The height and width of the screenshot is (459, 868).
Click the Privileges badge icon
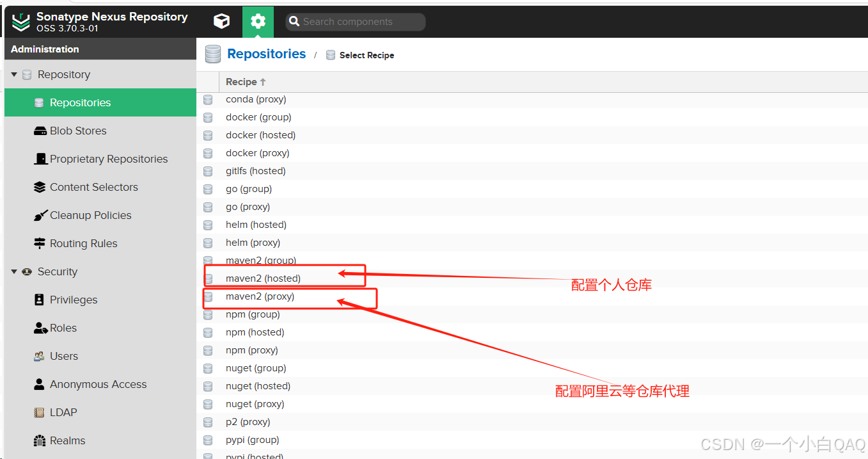tap(39, 300)
